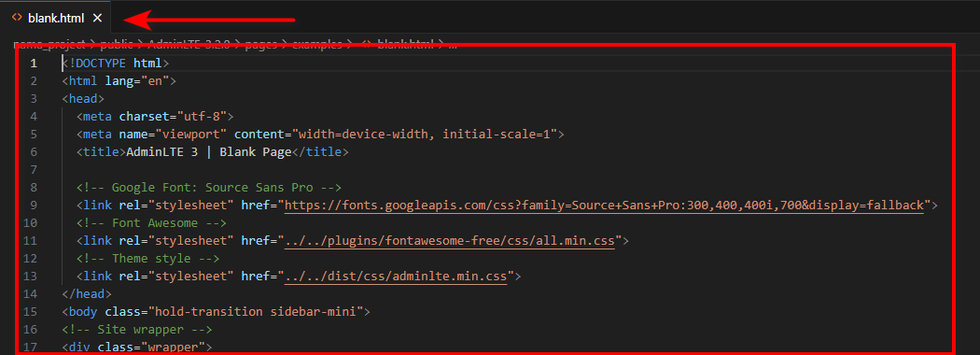This screenshot has height=355, width=980.
Task: Select line number 10 in the gutter
Action: 30,222
